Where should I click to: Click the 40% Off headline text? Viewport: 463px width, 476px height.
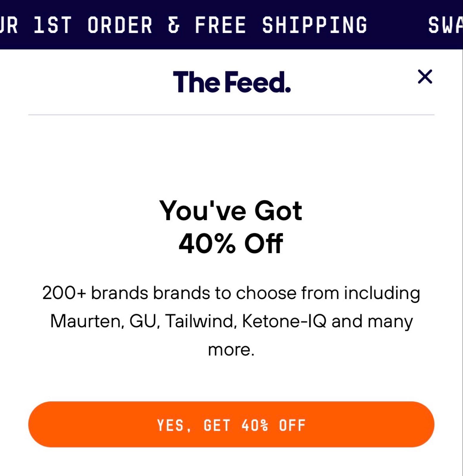[231, 243]
